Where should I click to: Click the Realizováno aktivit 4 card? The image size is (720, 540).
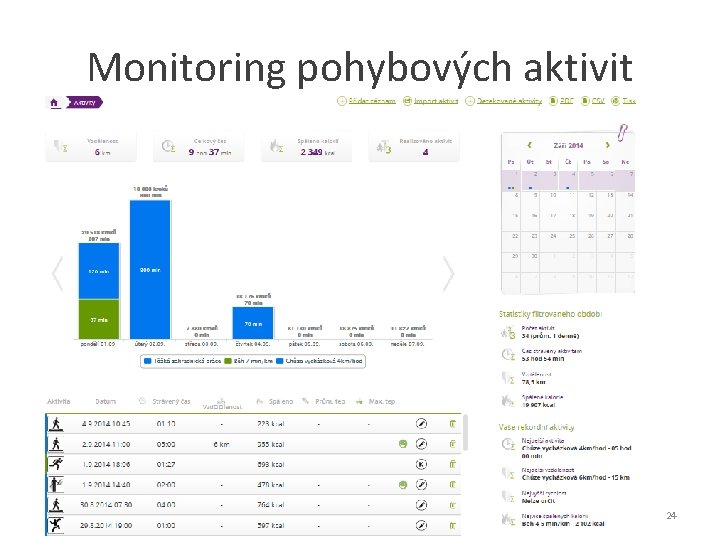(x=414, y=147)
